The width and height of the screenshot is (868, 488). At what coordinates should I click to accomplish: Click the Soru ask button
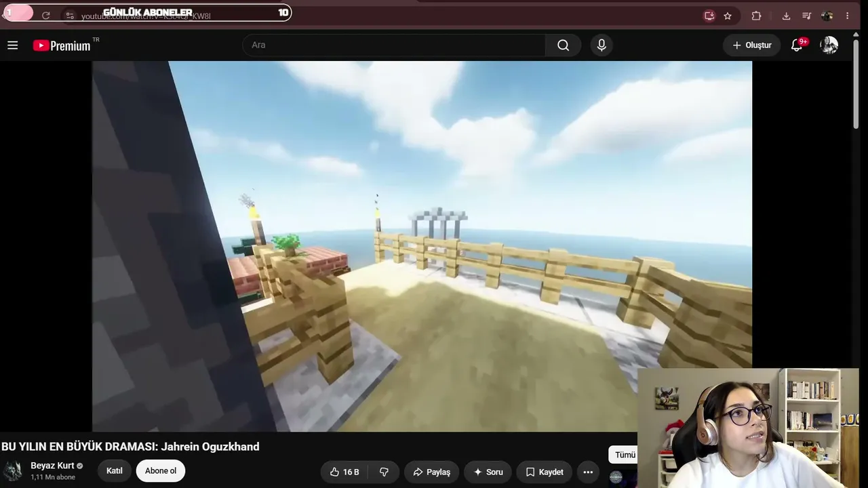coord(488,472)
